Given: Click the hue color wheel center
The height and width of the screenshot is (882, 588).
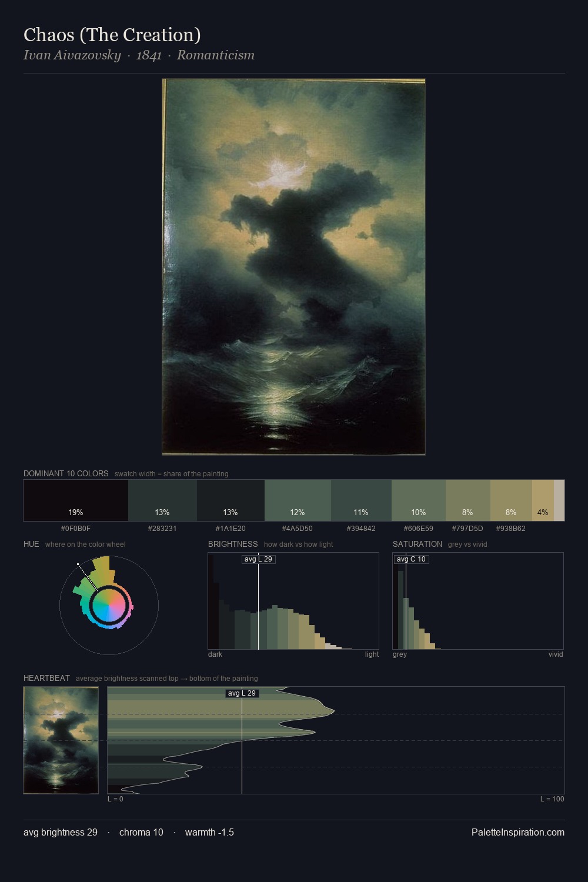Looking at the screenshot, I should [x=109, y=605].
